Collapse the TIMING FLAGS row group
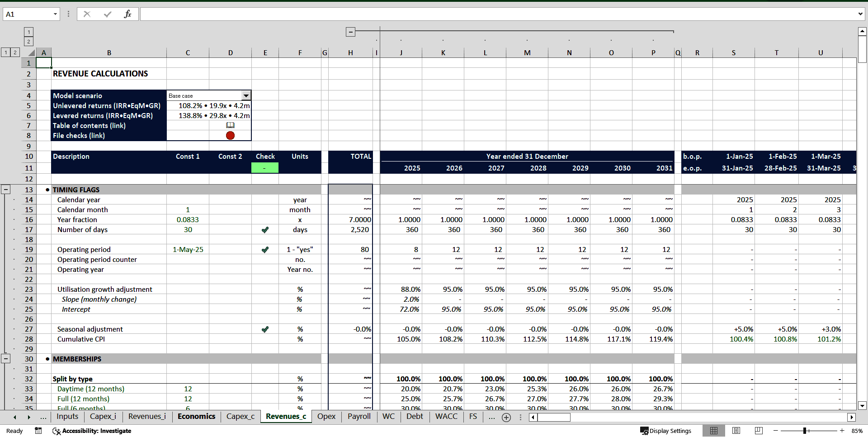Viewport: 868px width, 437px height. point(6,189)
